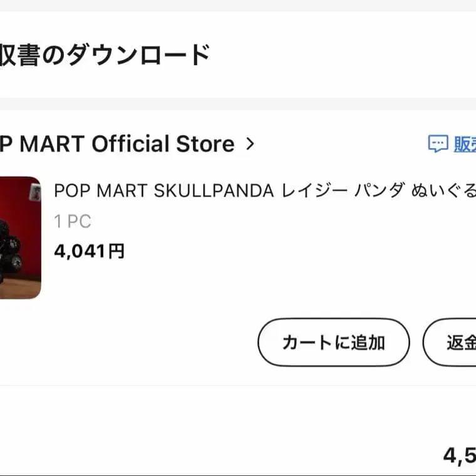This screenshot has width=476, height=476.
Task: Click the word SKULLPANDA in the title
Action: 214,190
